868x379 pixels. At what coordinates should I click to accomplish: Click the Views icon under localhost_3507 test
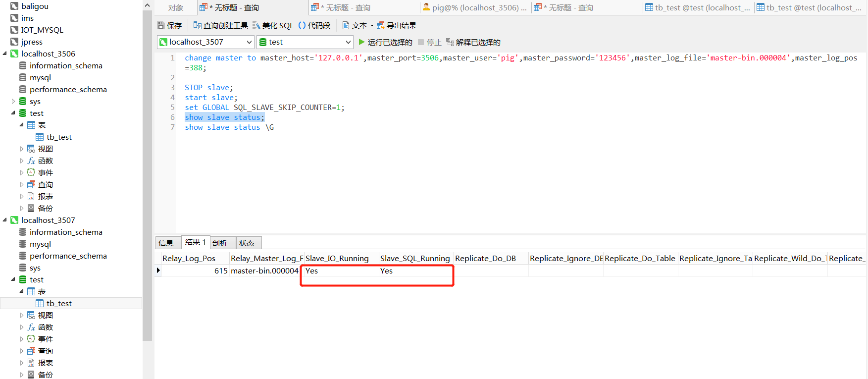tap(31, 315)
